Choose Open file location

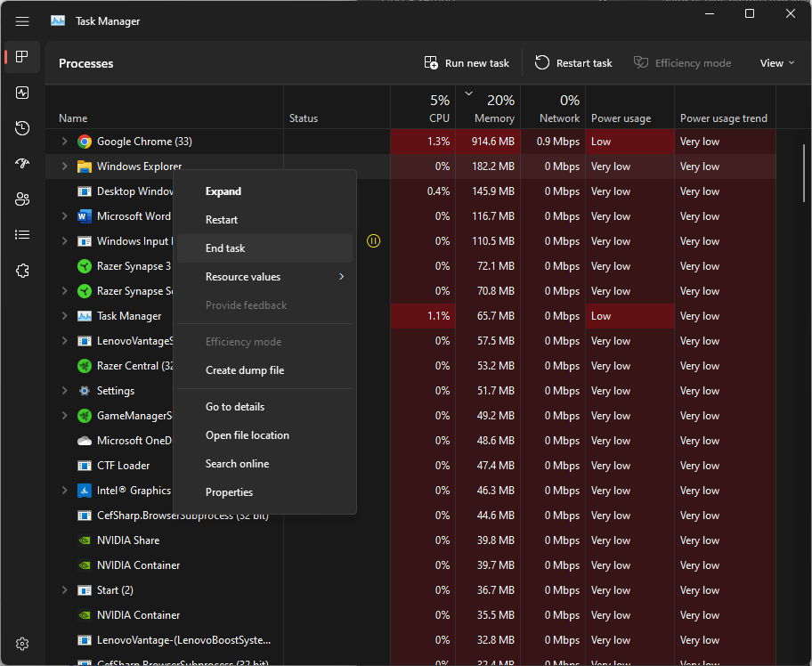click(x=264, y=435)
